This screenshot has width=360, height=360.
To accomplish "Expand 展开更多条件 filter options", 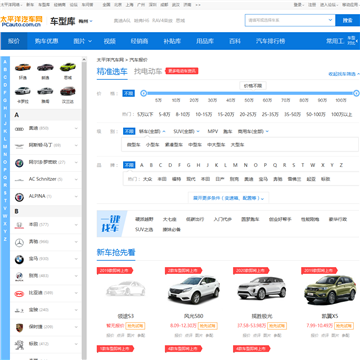I will click(x=229, y=198).
